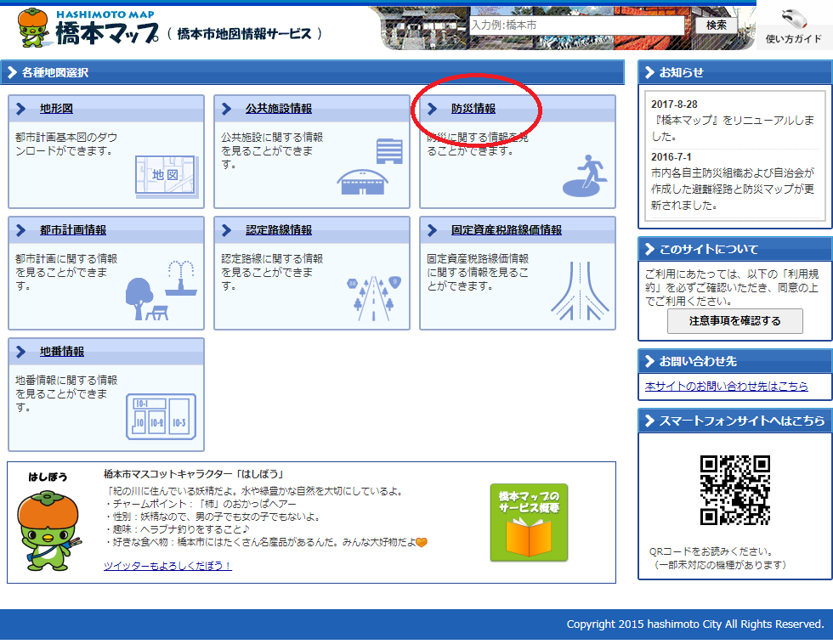The width and height of the screenshot is (833, 644).
Task: Open the 都市計画情報 link
Action: click(x=73, y=230)
